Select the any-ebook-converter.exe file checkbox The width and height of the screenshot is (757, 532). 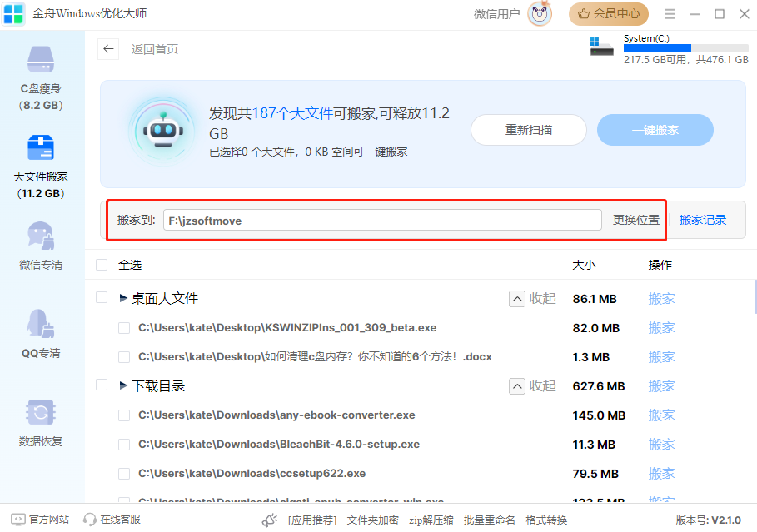[124, 415]
